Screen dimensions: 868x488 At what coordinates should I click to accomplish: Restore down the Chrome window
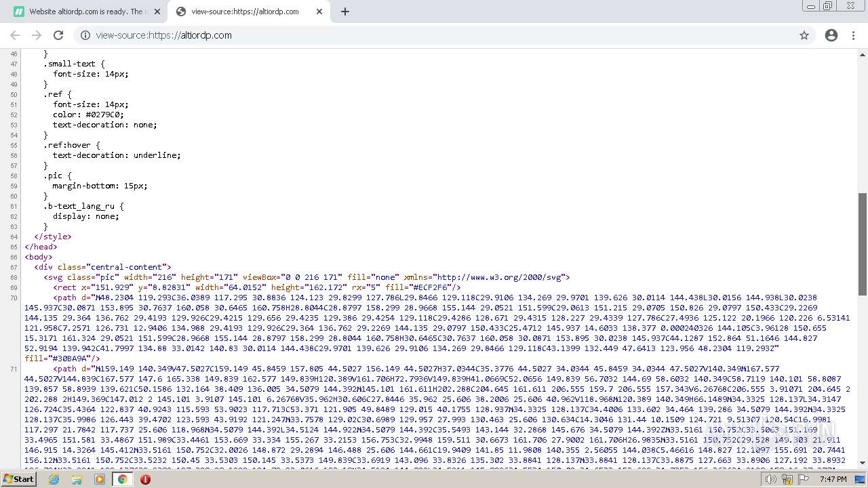tap(828, 5)
